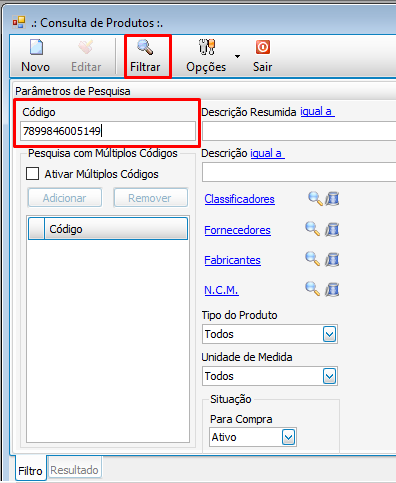Expand the Opções dropdown arrow
Image resolution: width=396 pixels, height=483 pixels.
click(237, 56)
